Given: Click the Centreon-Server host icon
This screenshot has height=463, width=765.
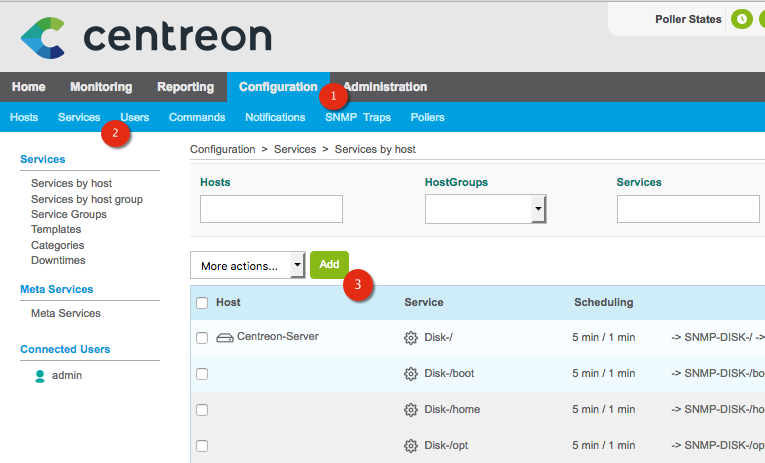Looking at the screenshot, I should point(225,337).
